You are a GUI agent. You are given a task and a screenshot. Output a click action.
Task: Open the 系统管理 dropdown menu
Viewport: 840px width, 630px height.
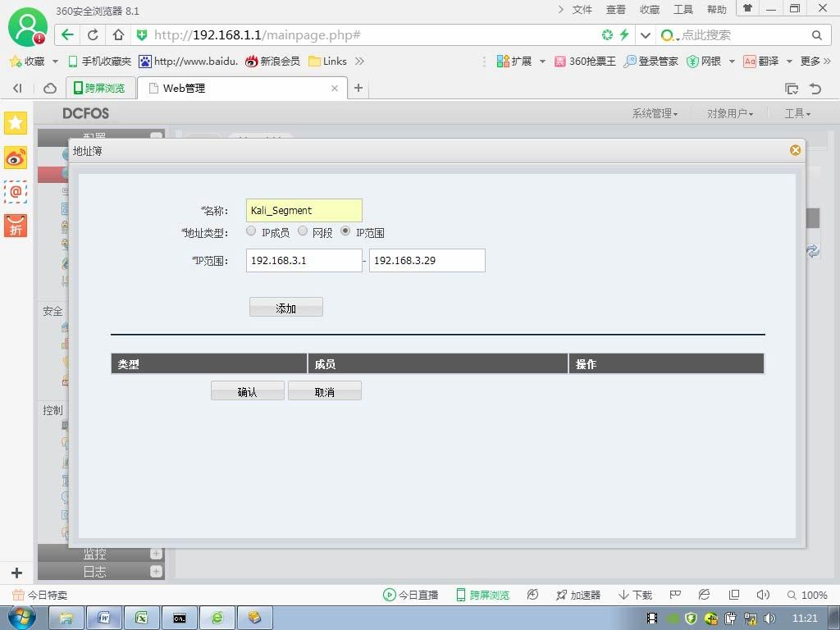[655, 113]
